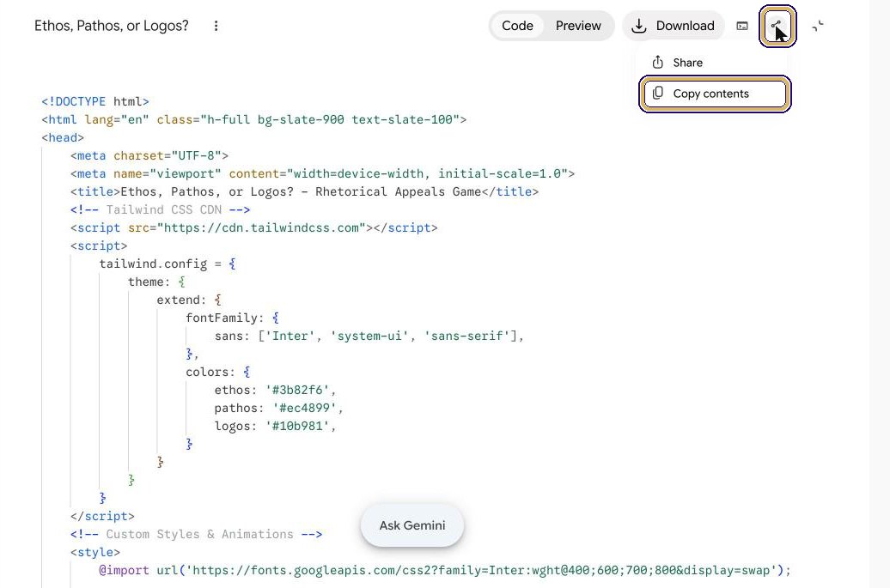Click the logos '#10b981' color line
Image resolution: width=890 pixels, height=588 pixels.
click(275, 427)
